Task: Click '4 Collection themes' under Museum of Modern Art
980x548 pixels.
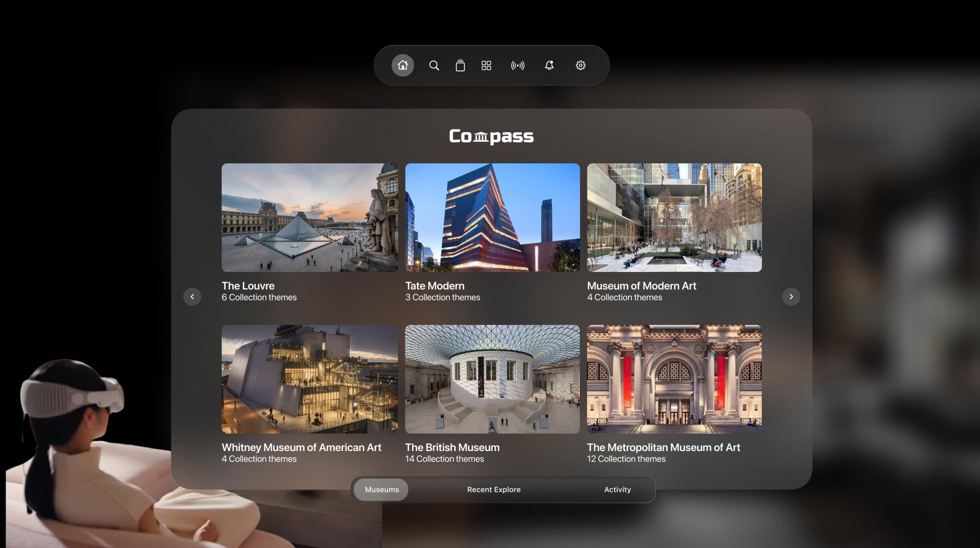Action: click(x=624, y=297)
